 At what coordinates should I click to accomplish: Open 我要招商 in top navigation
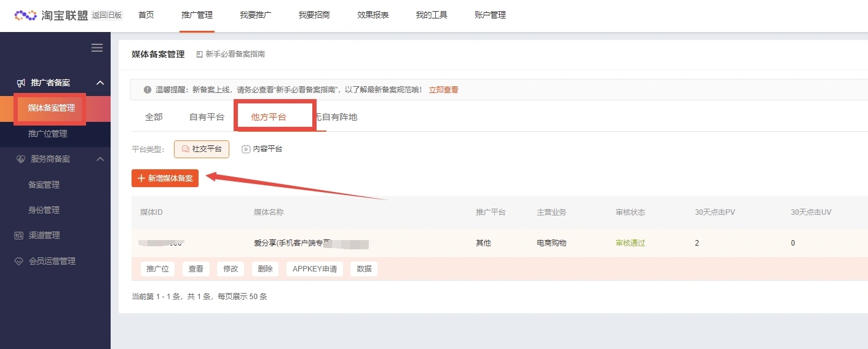[314, 15]
